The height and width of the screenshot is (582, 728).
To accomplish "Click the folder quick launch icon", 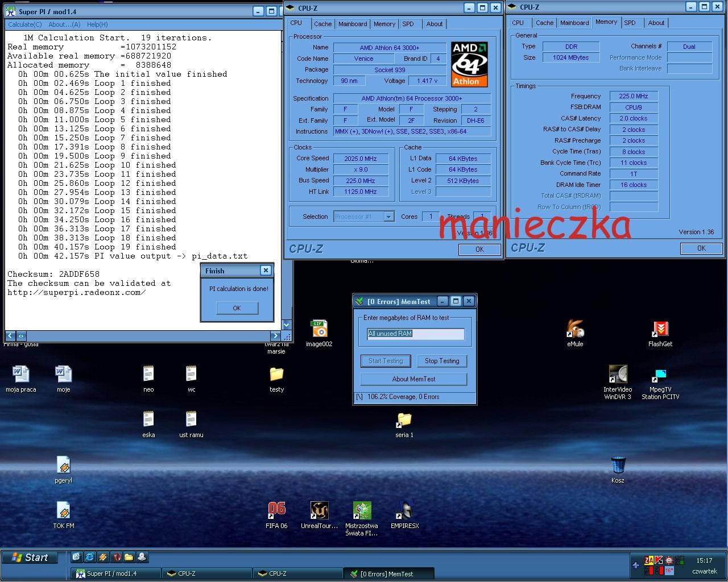I will [129, 557].
